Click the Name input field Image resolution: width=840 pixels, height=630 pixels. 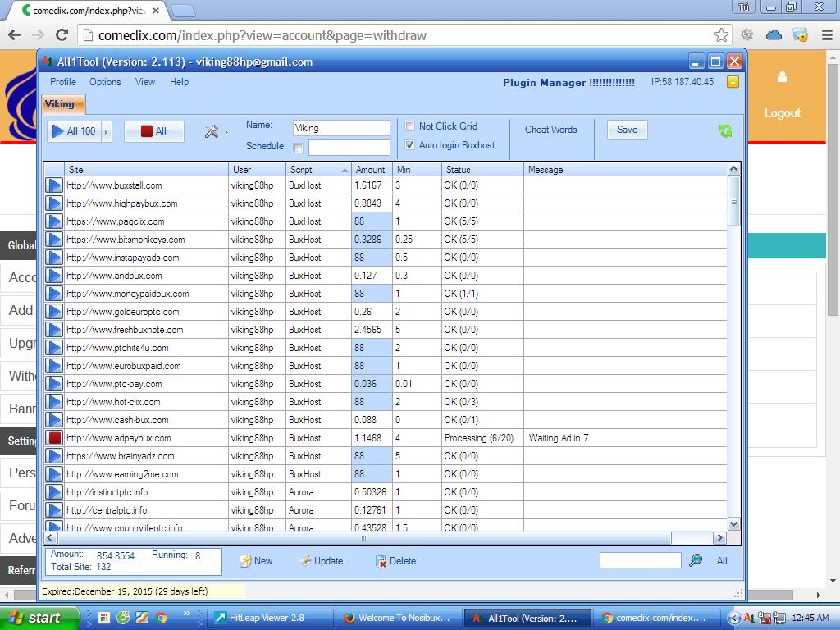[x=341, y=128]
